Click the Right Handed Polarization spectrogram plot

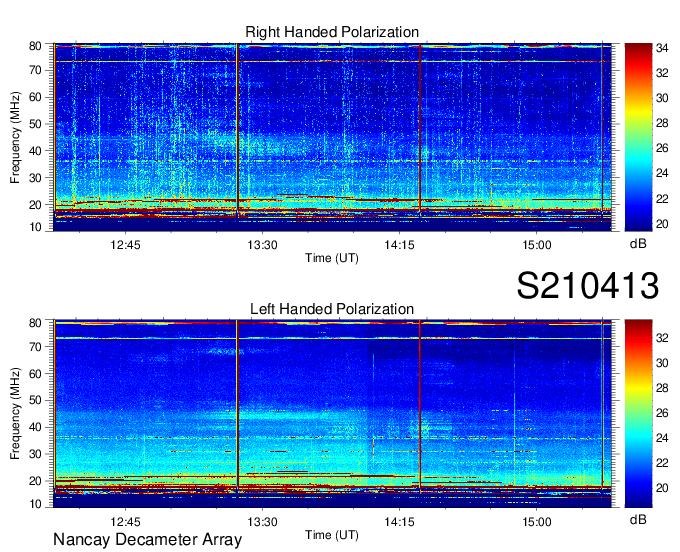pos(332,137)
